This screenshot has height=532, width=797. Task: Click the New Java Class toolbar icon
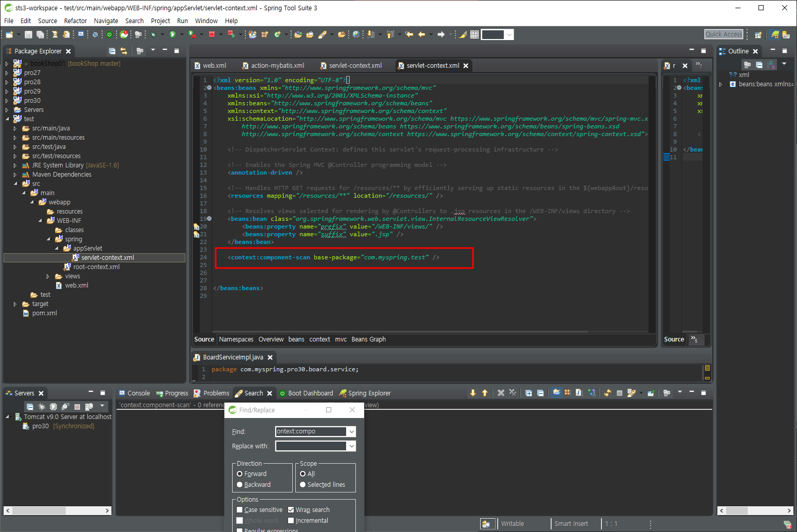(277, 34)
